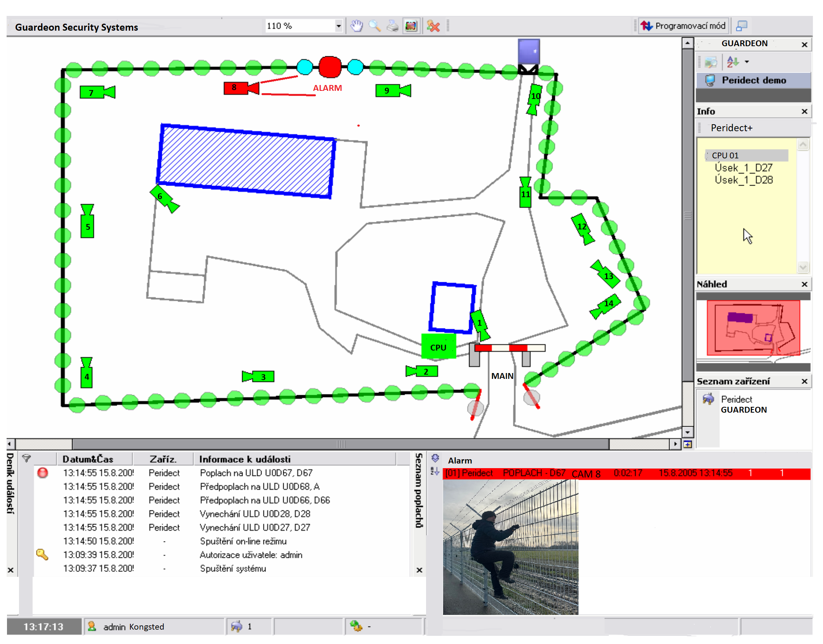Image resolution: width=823 pixels, height=644 pixels.
Task: Click the event log filter funnel icon
Action: coord(26,458)
